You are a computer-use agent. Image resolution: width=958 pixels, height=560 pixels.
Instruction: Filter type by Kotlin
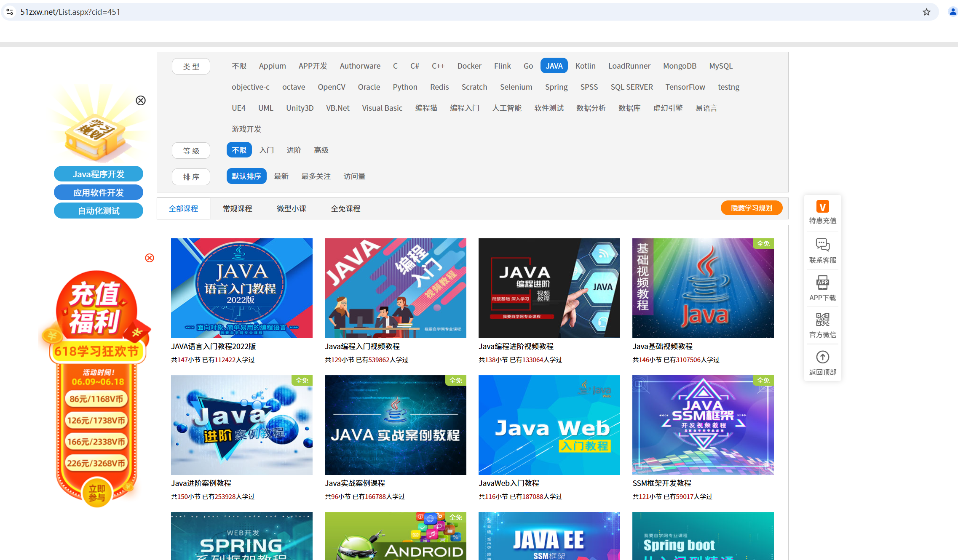click(x=585, y=66)
